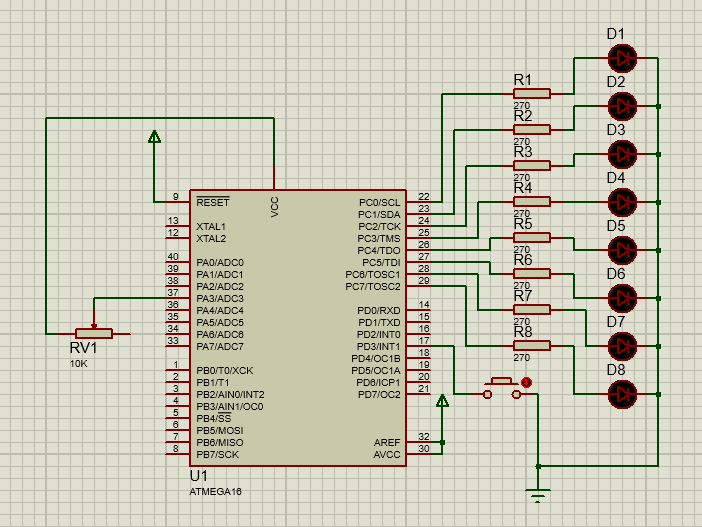Click resistor R2 symbol
The image size is (702, 527).
click(532, 130)
